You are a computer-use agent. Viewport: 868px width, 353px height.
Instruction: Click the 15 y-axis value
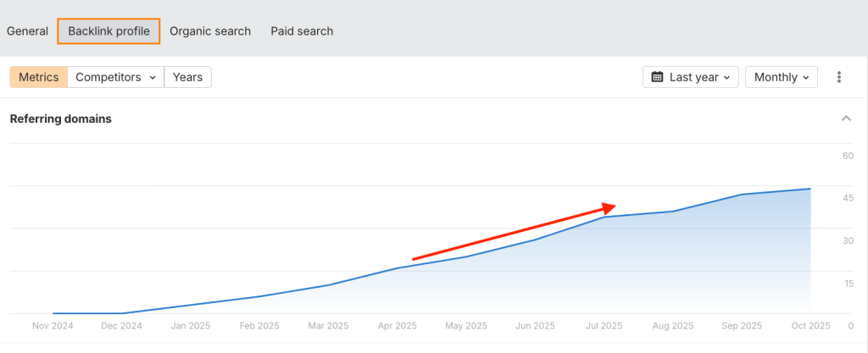848,284
